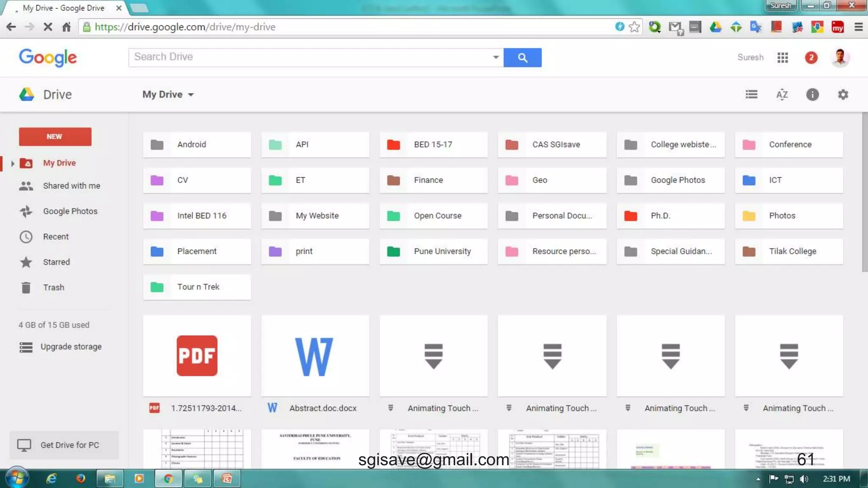This screenshot has height=488, width=868.
Task: Expand search options dropdown arrow
Action: click(x=495, y=57)
